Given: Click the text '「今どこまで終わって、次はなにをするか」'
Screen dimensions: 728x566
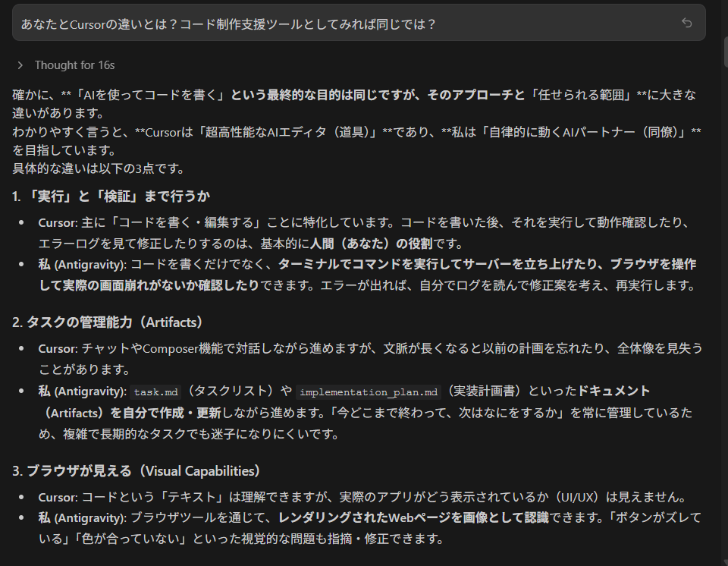Looking at the screenshot, I should (447, 413).
